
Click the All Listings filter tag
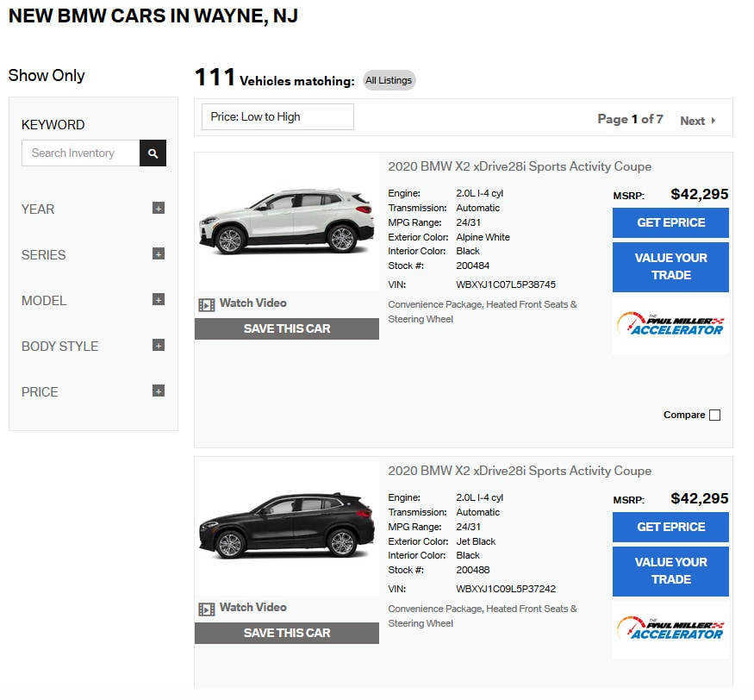(389, 80)
